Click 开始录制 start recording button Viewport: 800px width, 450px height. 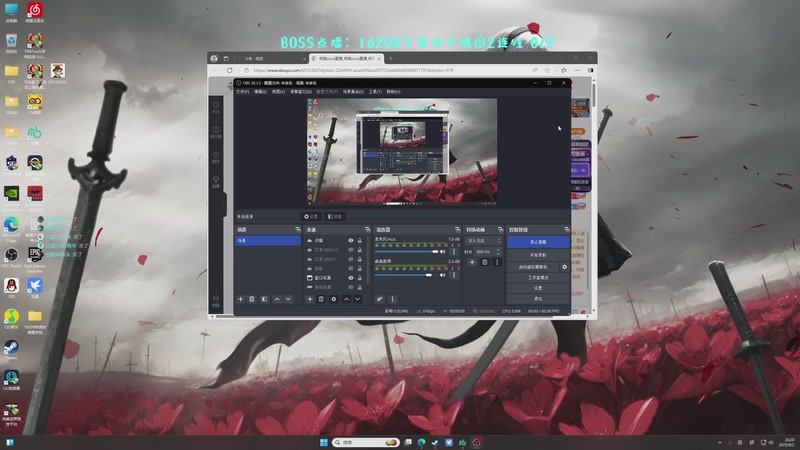point(538,255)
